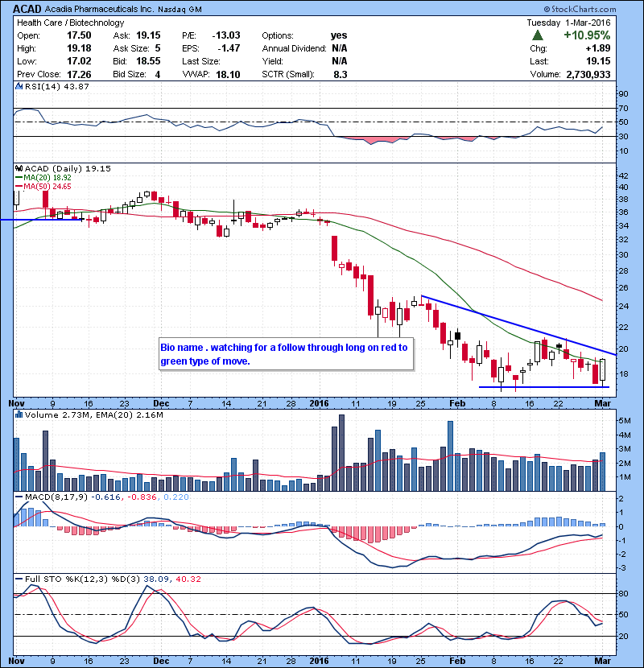Click the Nov label on the bottom axis
Image resolution: width=644 pixels, height=668 pixels.
point(17,661)
